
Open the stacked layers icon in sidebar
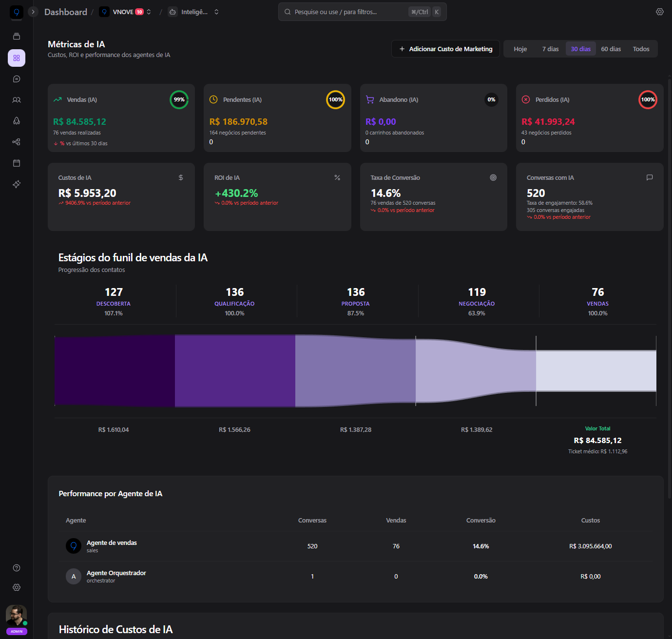(17, 37)
